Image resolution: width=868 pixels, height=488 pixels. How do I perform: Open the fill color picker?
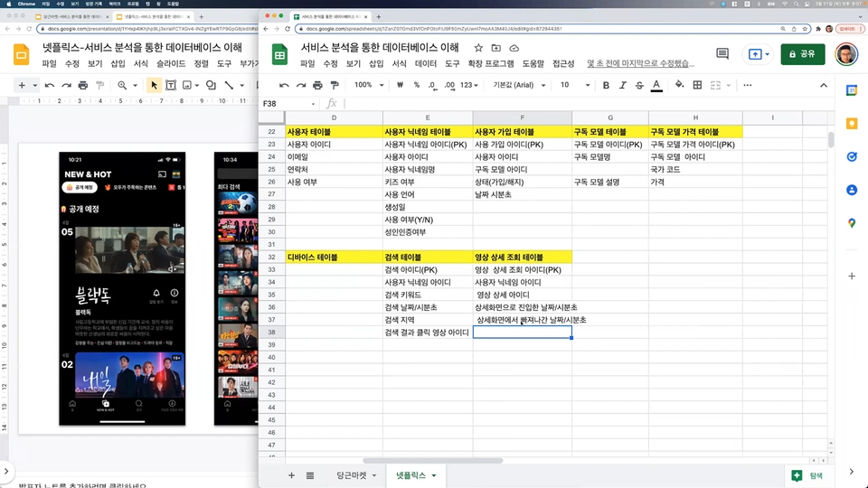tap(679, 85)
